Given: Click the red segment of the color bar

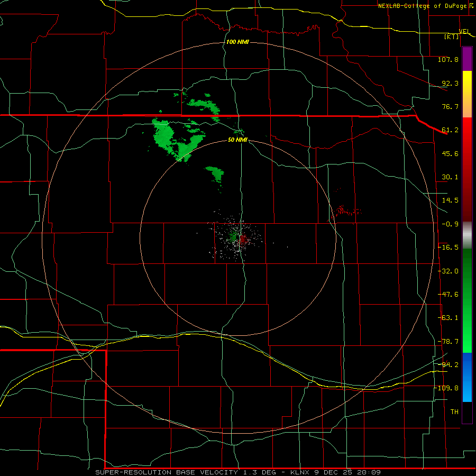Looking at the screenshot, I should pyautogui.click(x=467, y=169).
